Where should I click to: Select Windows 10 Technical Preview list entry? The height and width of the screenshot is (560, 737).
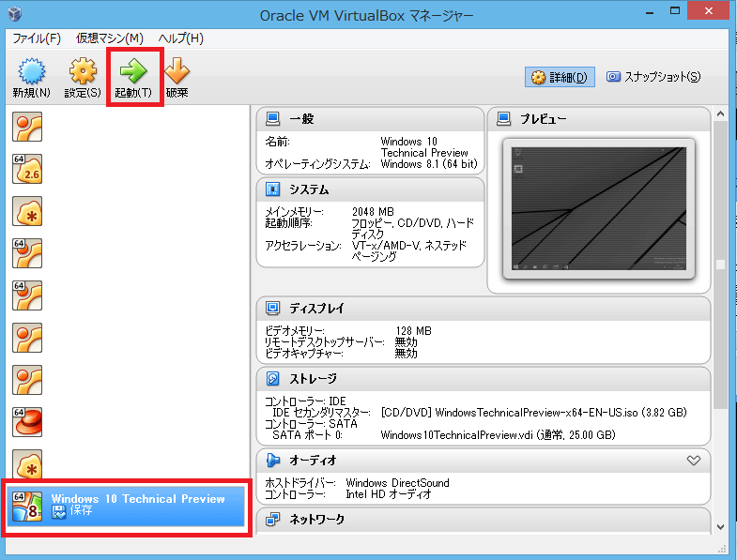click(x=126, y=507)
